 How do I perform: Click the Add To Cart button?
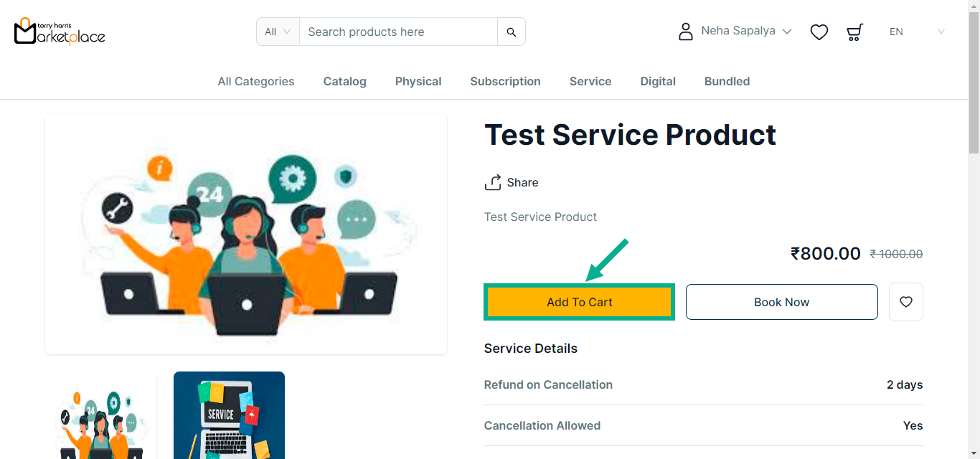tap(579, 302)
